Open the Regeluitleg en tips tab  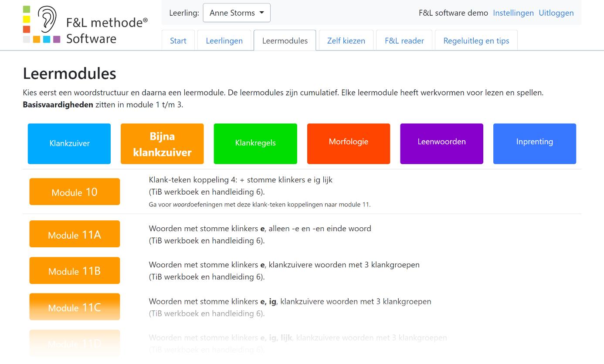point(476,41)
